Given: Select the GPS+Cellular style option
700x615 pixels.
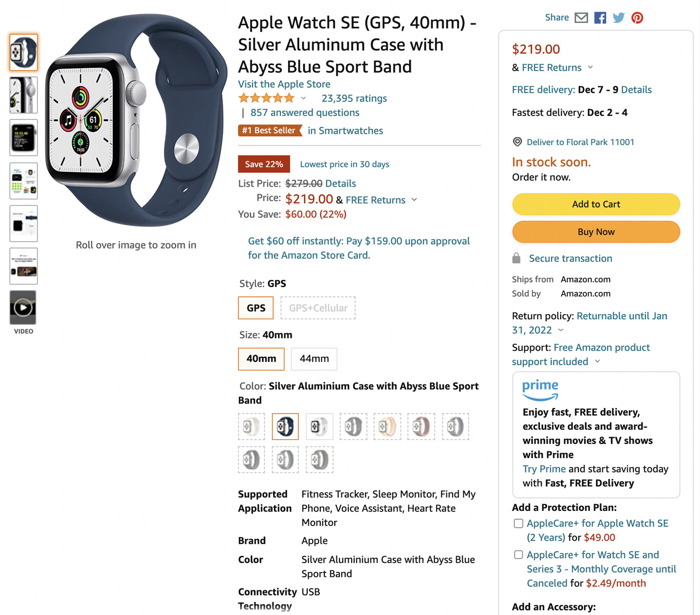Looking at the screenshot, I should click(318, 308).
